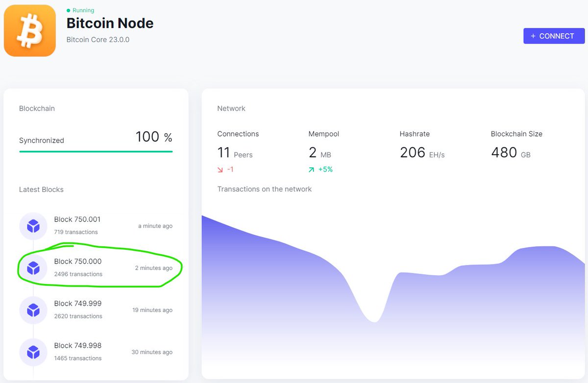This screenshot has height=383, width=588.
Task: Click the red down arrow under Connections
Action: pyautogui.click(x=220, y=169)
